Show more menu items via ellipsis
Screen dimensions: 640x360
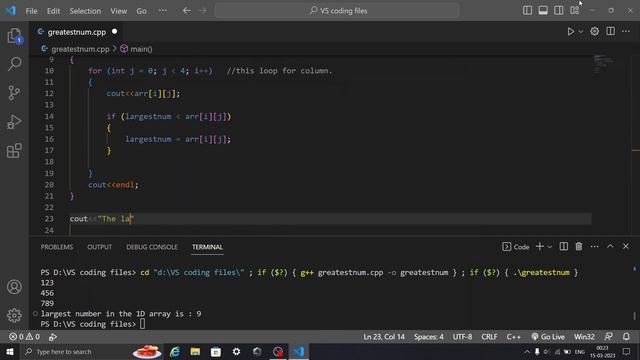tap(162, 11)
